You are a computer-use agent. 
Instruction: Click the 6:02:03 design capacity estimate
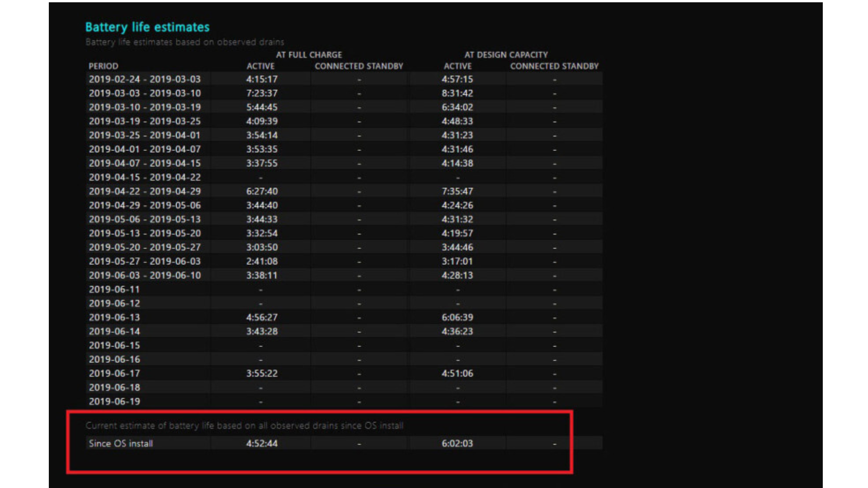(457, 443)
